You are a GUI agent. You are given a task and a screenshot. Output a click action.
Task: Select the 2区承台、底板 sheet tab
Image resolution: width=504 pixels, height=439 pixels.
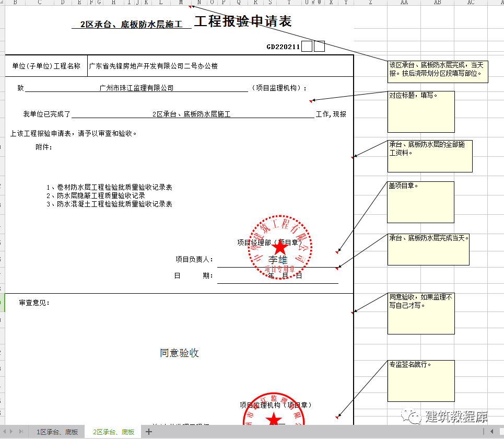(x=113, y=432)
